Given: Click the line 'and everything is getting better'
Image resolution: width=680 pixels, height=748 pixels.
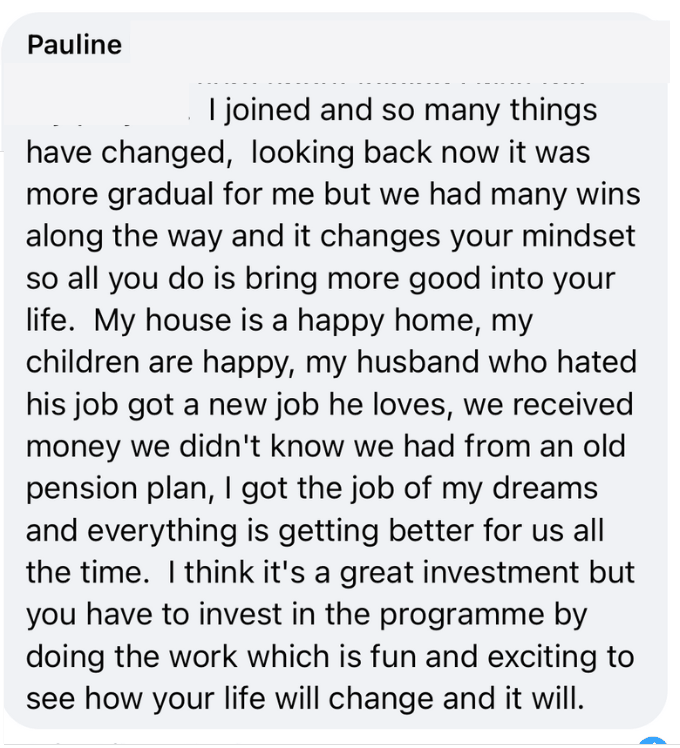Looking at the screenshot, I should (x=315, y=530).
